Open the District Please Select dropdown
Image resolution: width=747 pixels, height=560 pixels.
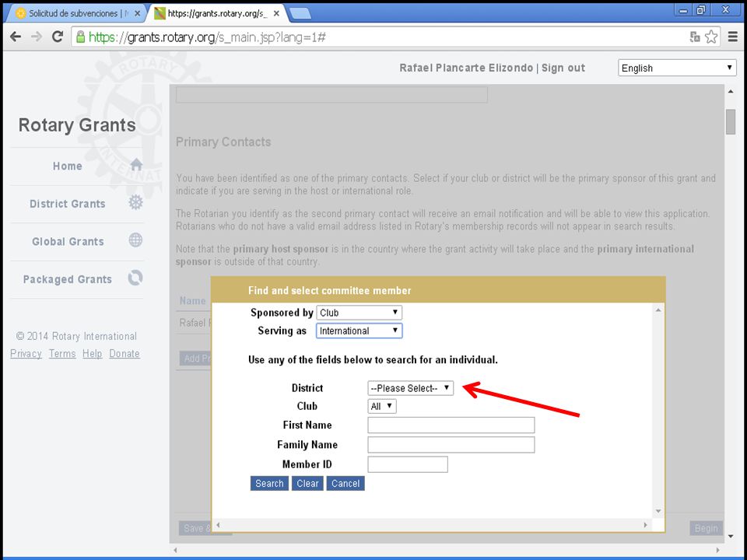coord(410,388)
